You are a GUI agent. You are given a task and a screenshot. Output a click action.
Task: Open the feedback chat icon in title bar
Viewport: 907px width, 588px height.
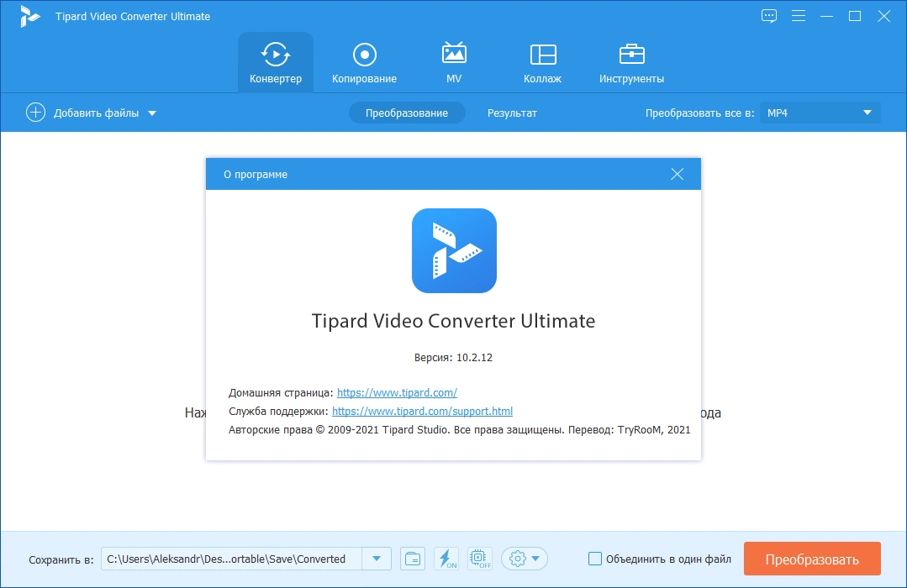[769, 16]
